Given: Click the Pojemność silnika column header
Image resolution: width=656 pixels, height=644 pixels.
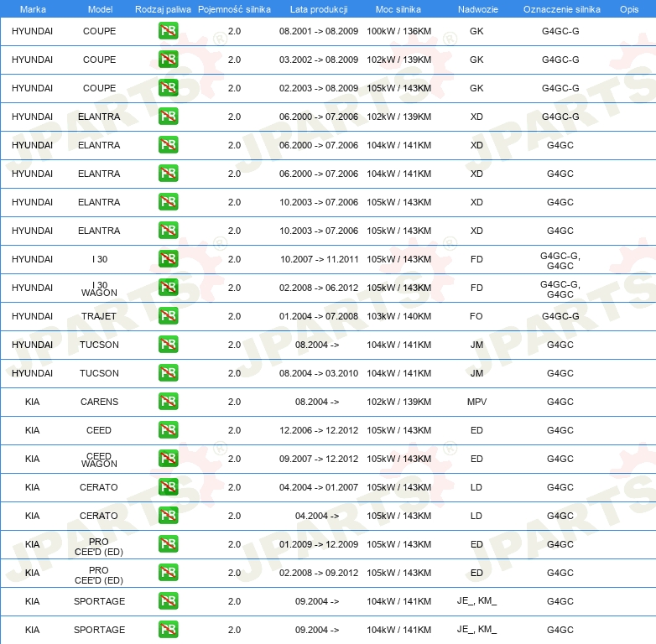Looking at the screenshot, I should click(234, 9).
